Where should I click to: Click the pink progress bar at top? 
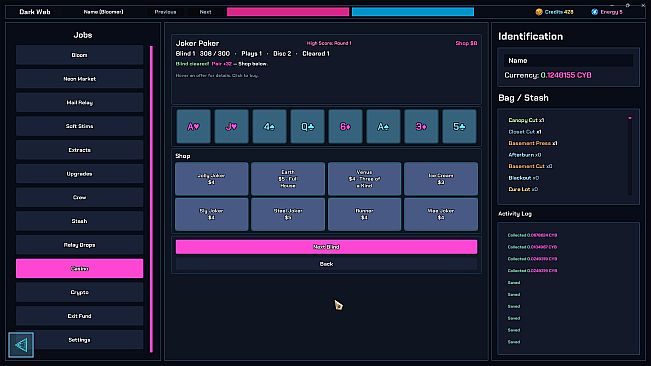point(288,12)
